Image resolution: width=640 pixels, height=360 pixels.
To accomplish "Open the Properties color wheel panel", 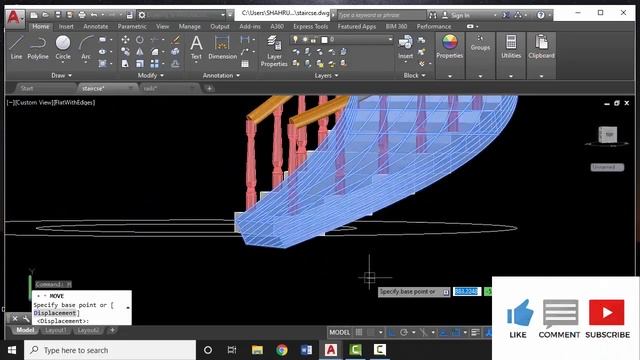I will pyautogui.click(x=449, y=47).
